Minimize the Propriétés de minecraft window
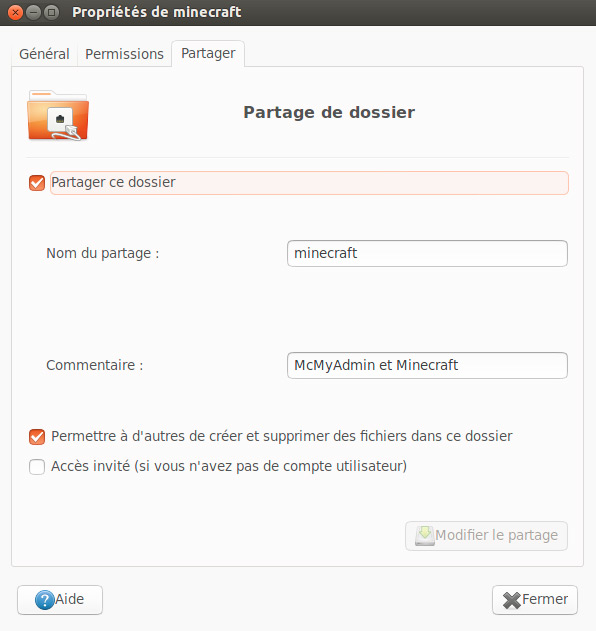596x631 pixels. point(33,12)
